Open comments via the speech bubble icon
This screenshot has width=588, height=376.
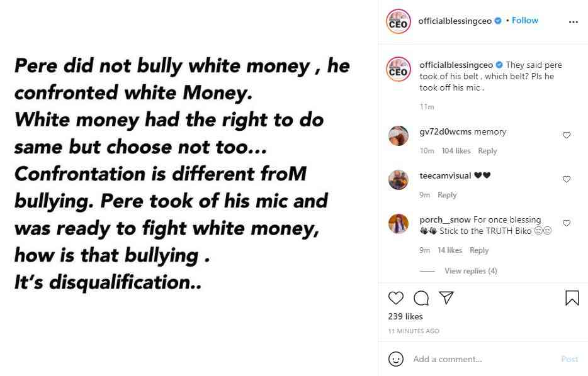point(421,297)
